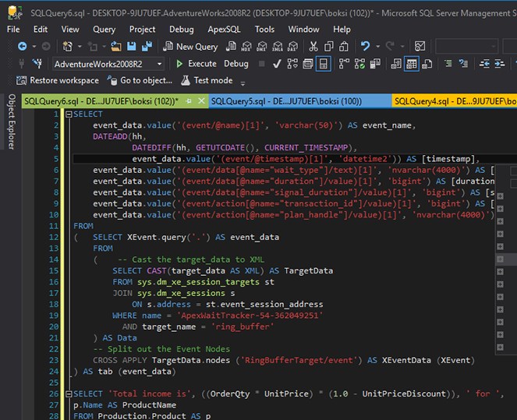Pin the SQLQuery6.sql tab
The image size is (517, 420).
point(189,101)
